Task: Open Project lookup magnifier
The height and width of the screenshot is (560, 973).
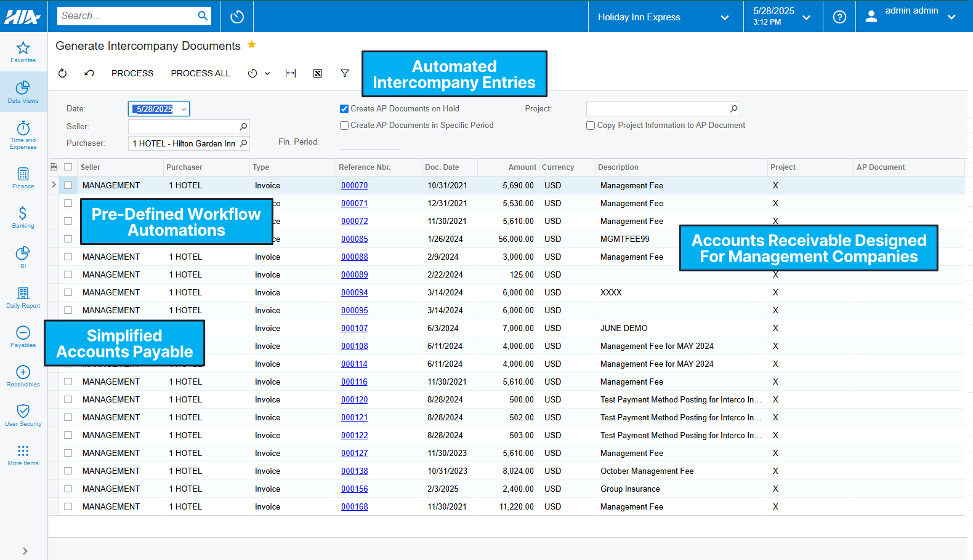Action: (733, 109)
